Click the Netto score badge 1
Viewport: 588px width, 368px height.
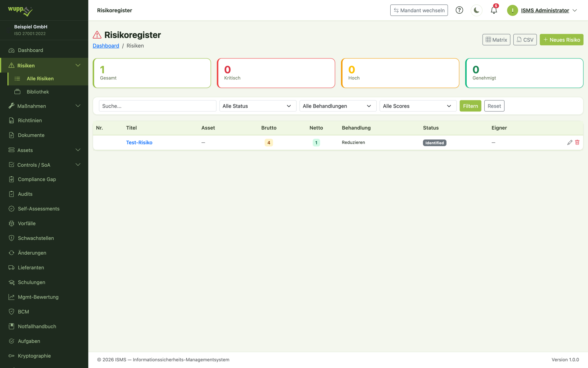(316, 143)
